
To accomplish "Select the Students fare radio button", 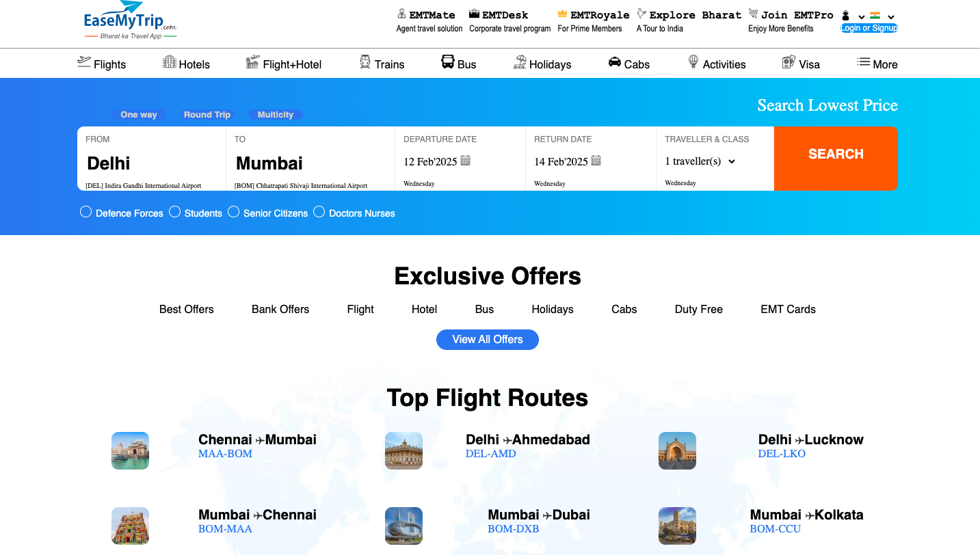I will coord(174,212).
